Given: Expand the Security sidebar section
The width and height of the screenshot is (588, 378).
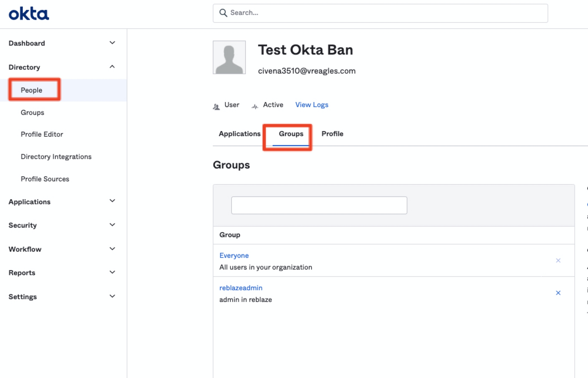Looking at the screenshot, I should [x=112, y=225].
